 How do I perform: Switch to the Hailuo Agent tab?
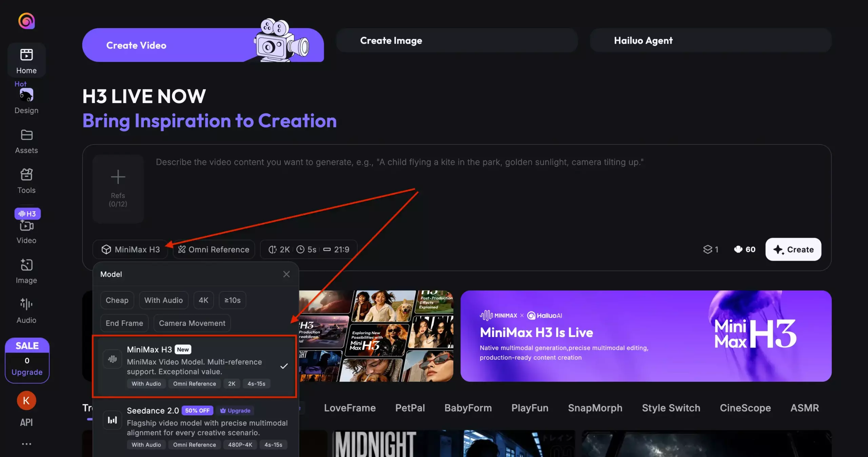pos(711,40)
